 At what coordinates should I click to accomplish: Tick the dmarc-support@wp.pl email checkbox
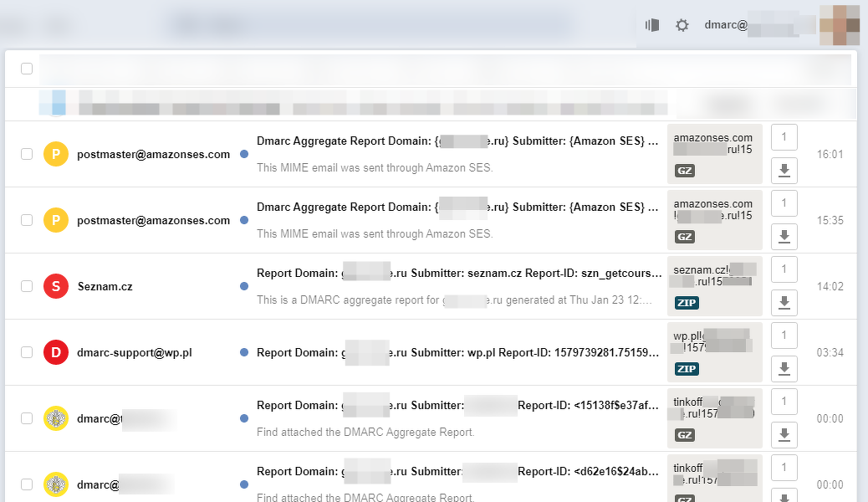click(x=27, y=352)
